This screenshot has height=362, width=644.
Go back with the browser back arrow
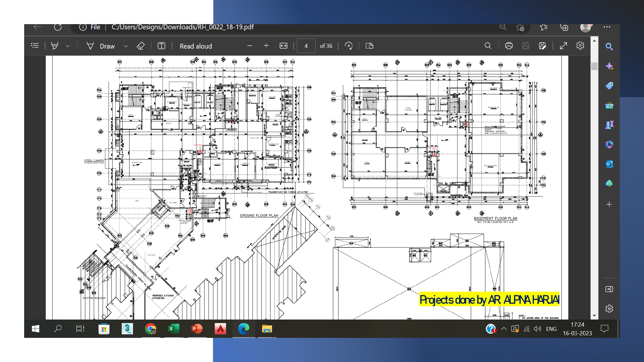(37, 27)
